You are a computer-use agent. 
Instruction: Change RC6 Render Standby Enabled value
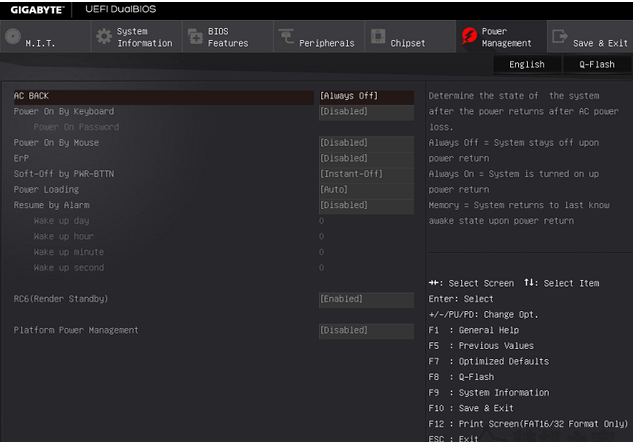(x=366, y=300)
